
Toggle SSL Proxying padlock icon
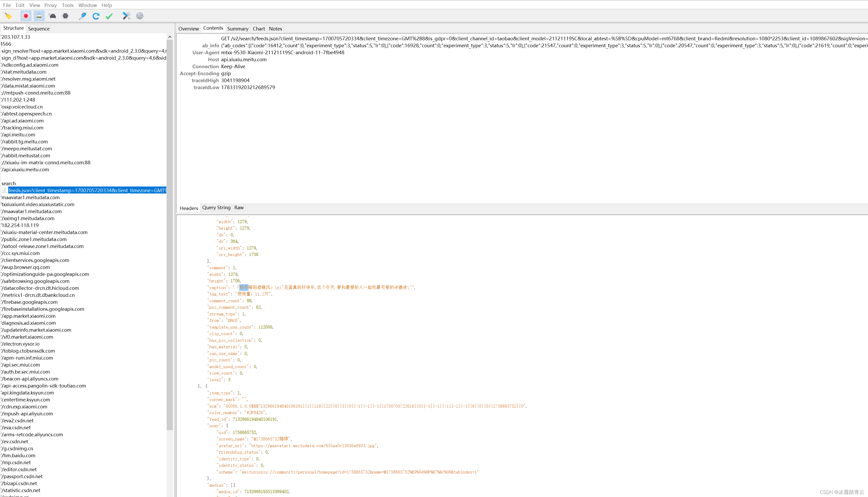pos(39,16)
